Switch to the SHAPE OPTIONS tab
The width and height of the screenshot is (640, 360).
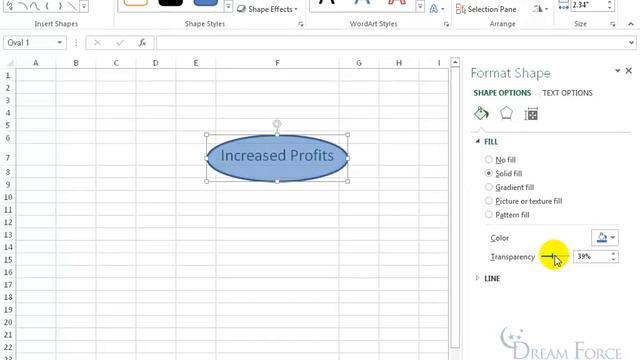click(x=502, y=93)
